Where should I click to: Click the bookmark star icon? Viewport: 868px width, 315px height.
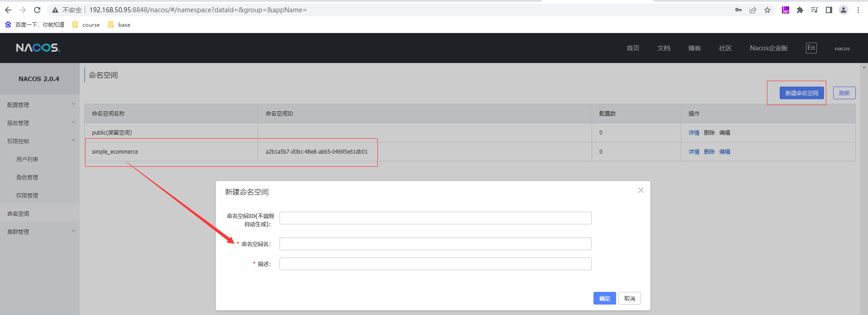pos(767,10)
